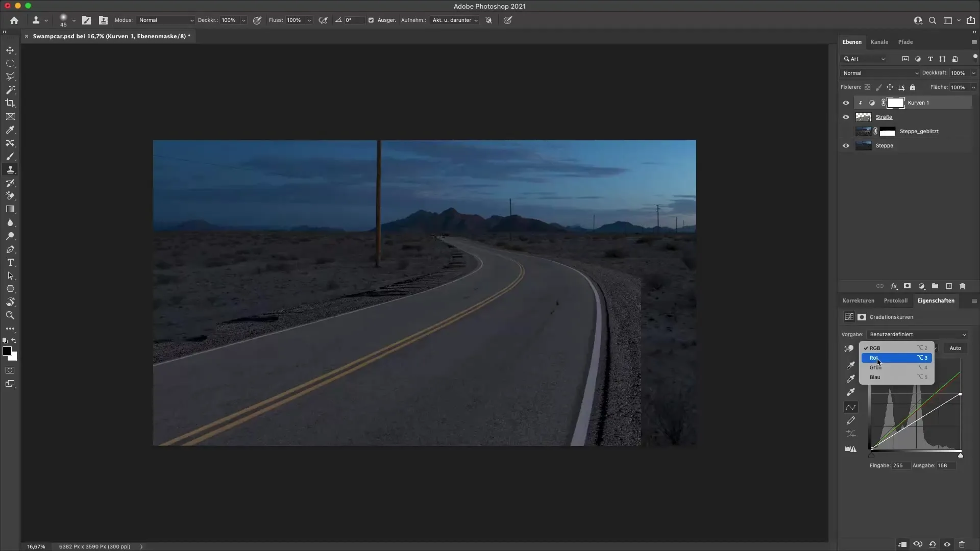Select the Horizontal Type tool
980x551 pixels.
tap(10, 262)
